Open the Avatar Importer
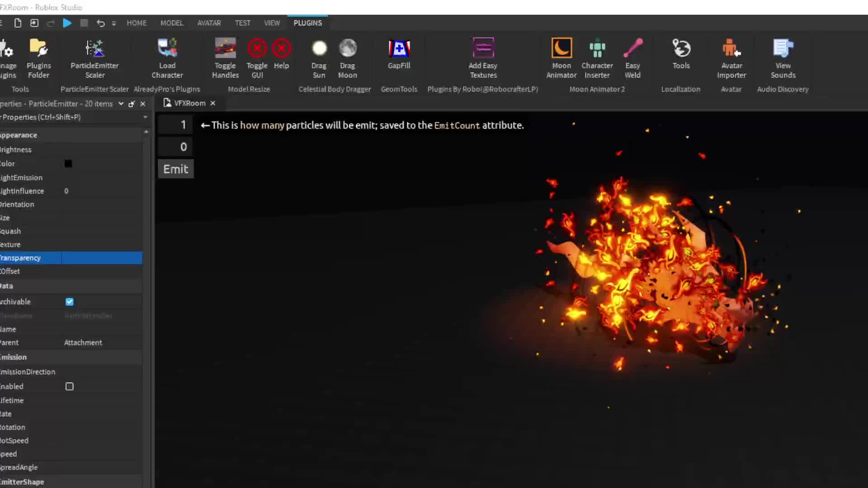Screen dimensions: 868x488 pyautogui.click(x=732, y=58)
